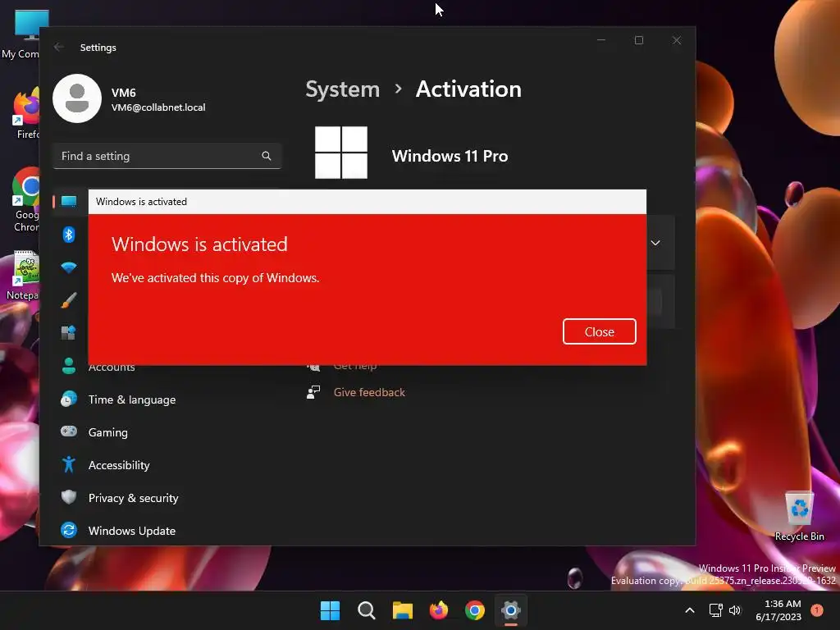This screenshot has width=840, height=630.
Task: Go back using the Settings back arrow
Action: 59,47
